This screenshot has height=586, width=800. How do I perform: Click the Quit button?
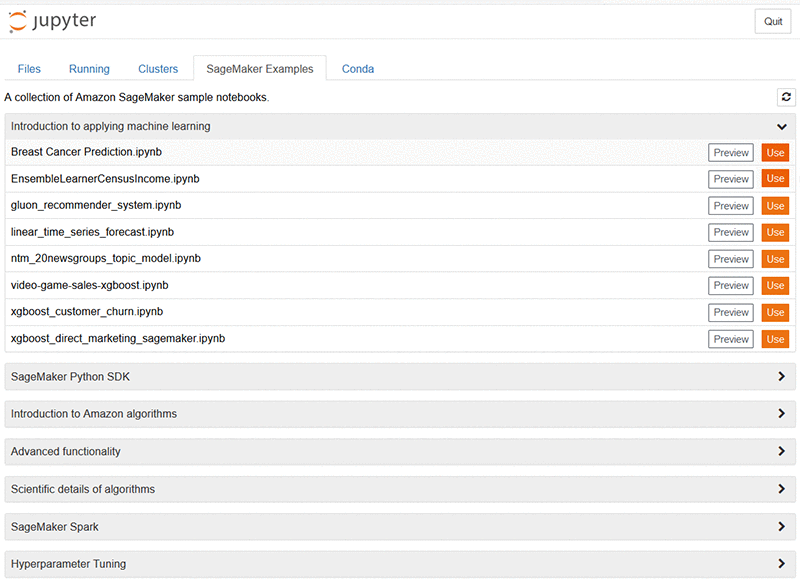772,21
